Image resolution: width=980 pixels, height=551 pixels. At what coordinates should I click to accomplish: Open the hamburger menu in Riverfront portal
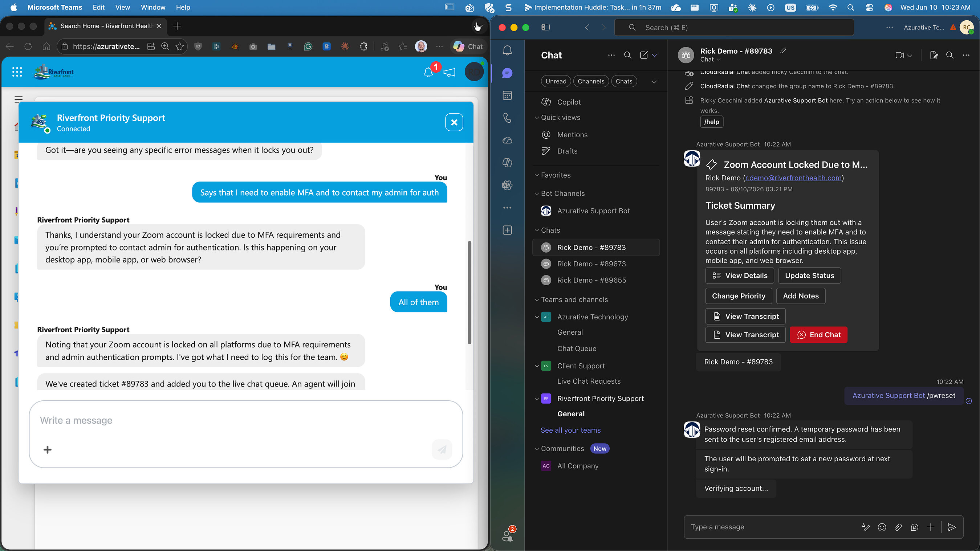(x=18, y=99)
